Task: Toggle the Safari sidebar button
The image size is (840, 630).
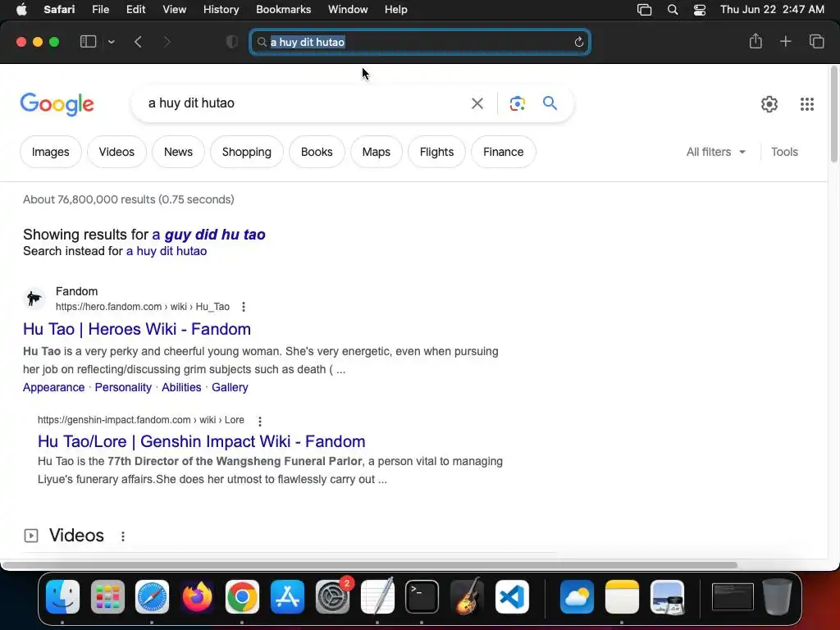Action: click(x=88, y=42)
